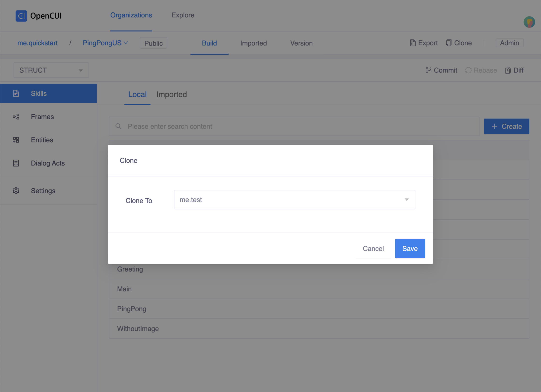Viewport: 541px width, 392px height.
Task: Open the Imported skills tab
Action: (172, 94)
